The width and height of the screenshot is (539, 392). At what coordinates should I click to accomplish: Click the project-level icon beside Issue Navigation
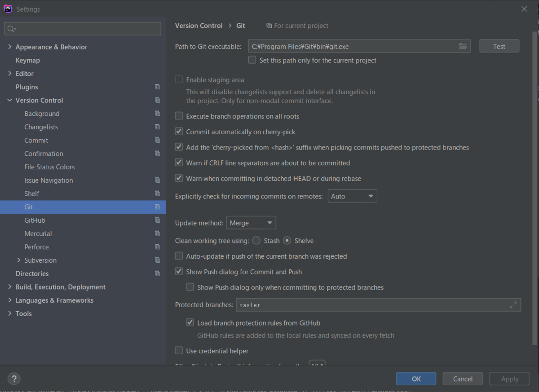[157, 180]
